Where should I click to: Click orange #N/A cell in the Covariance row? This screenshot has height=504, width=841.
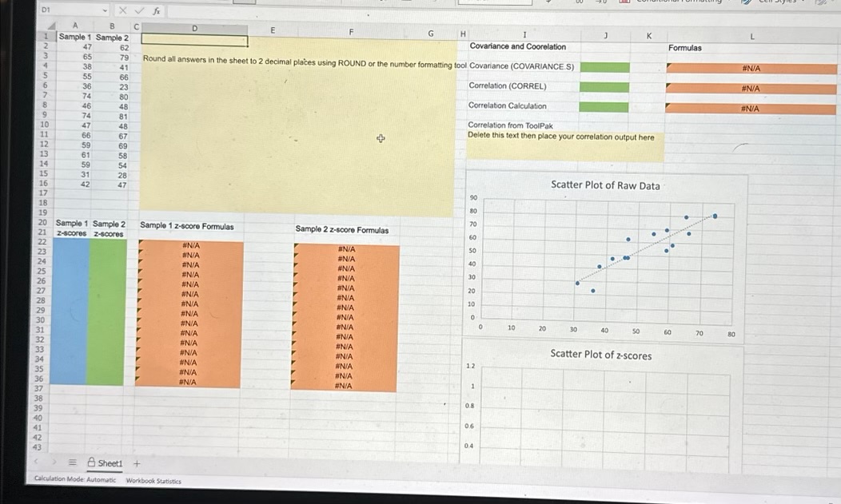pos(751,69)
